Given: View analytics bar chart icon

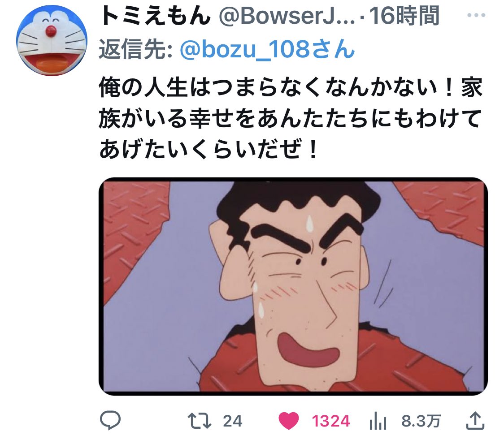Looking at the screenshot, I should 378,421.
